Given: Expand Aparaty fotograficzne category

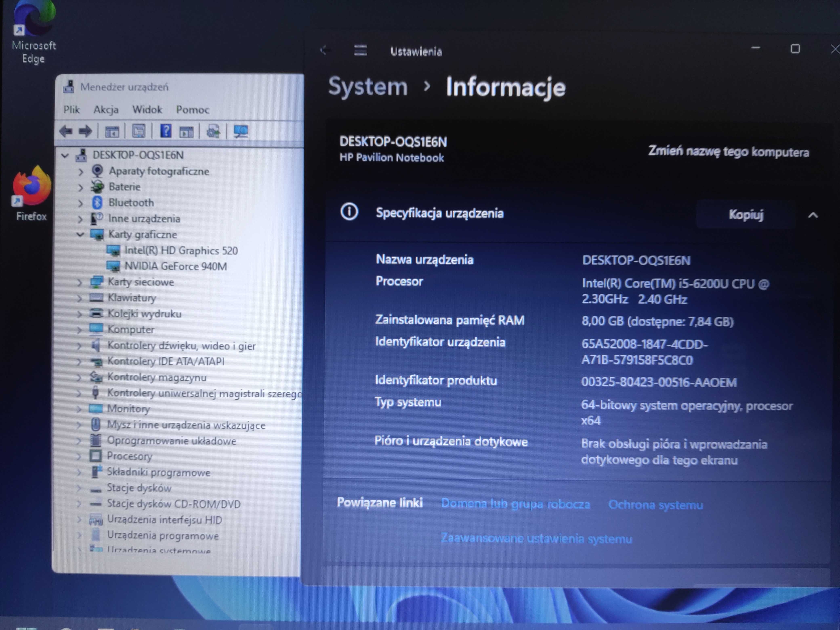Looking at the screenshot, I should [81, 172].
